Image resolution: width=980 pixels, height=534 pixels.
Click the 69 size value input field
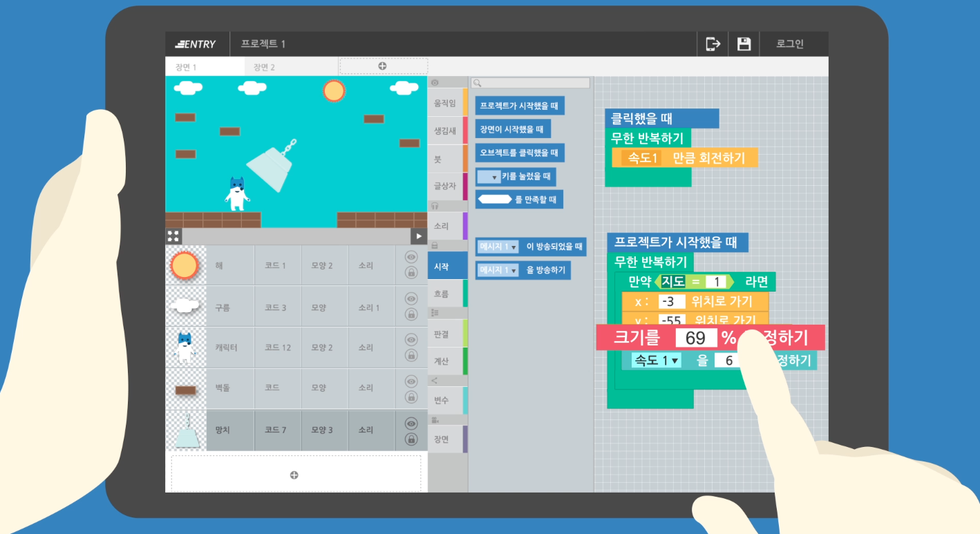695,338
